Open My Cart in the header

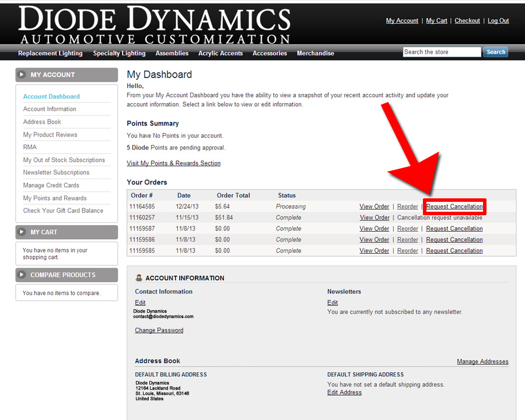(x=436, y=21)
